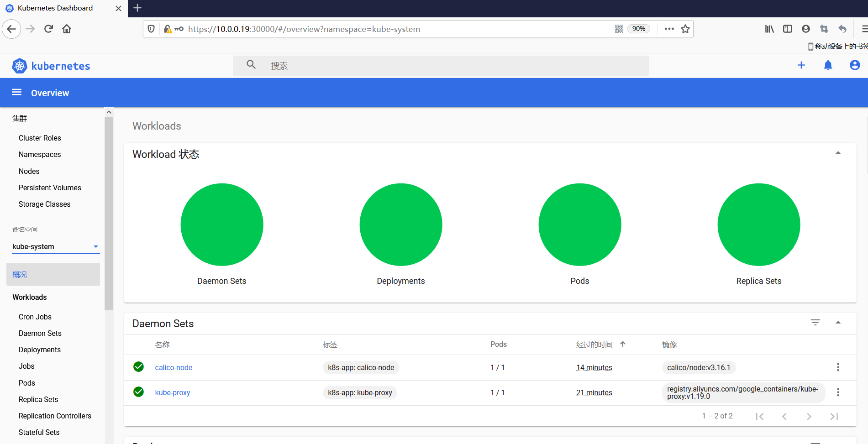
Task: Open Deployments in the sidebar
Action: point(40,350)
